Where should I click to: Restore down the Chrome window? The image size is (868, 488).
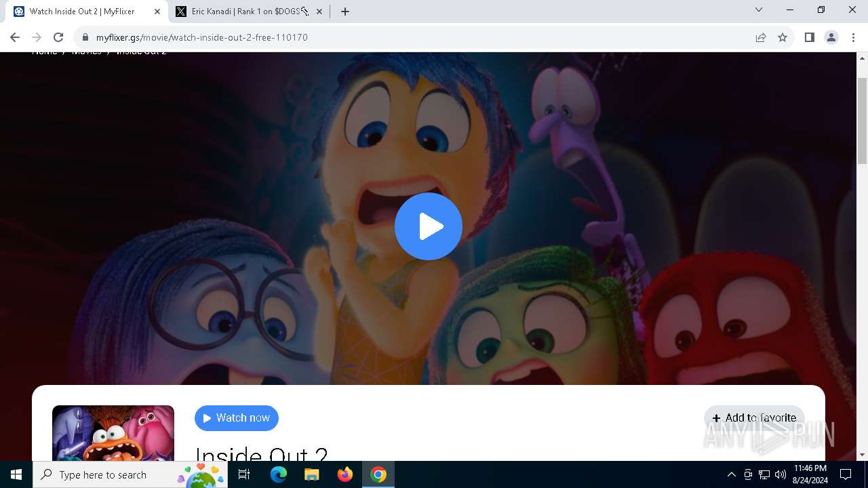click(x=821, y=9)
